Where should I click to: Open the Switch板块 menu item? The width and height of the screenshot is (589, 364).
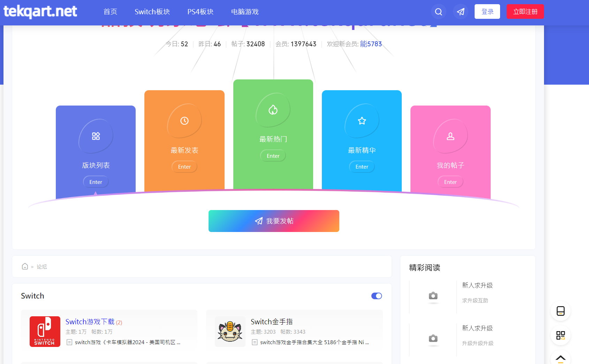(x=152, y=12)
